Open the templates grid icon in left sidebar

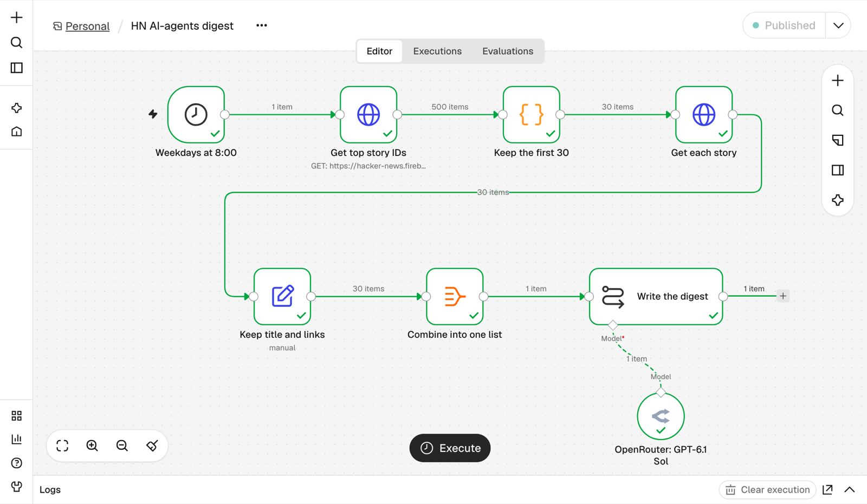pos(17,416)
